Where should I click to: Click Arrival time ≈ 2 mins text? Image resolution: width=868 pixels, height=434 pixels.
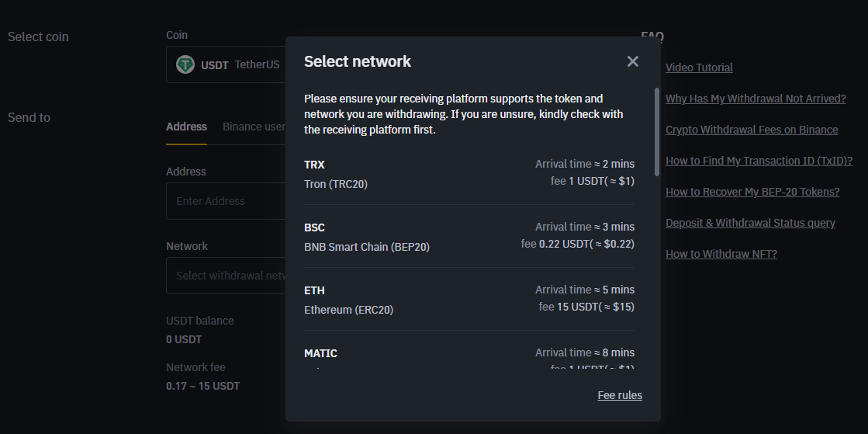click(x=585, y=164)
